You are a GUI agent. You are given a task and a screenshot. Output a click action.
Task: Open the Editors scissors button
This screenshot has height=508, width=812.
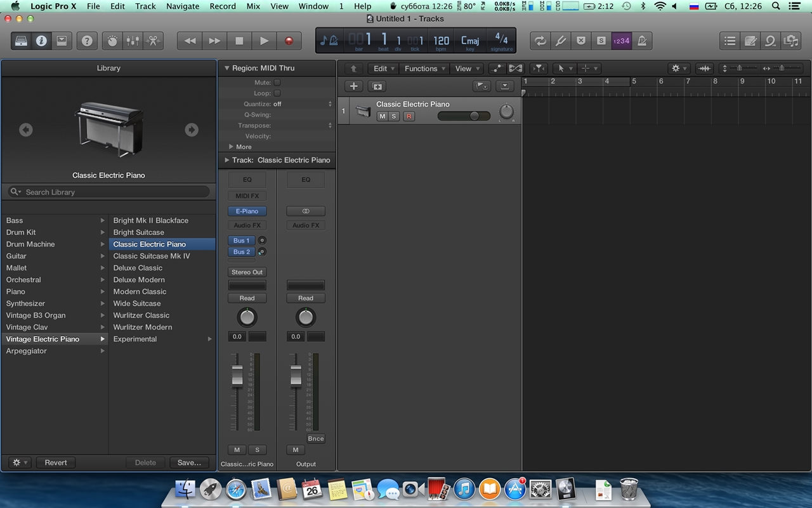[153, 41]
